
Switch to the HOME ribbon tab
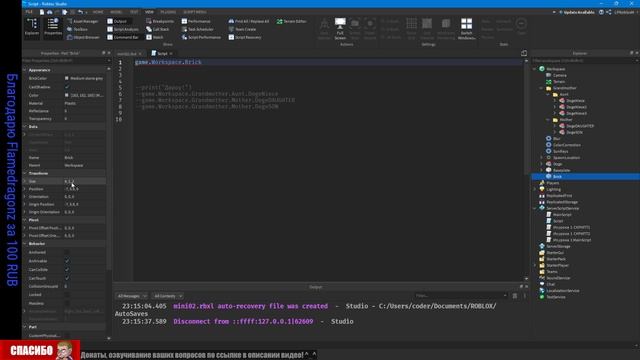pyautogui.click(x=98, y=12)
